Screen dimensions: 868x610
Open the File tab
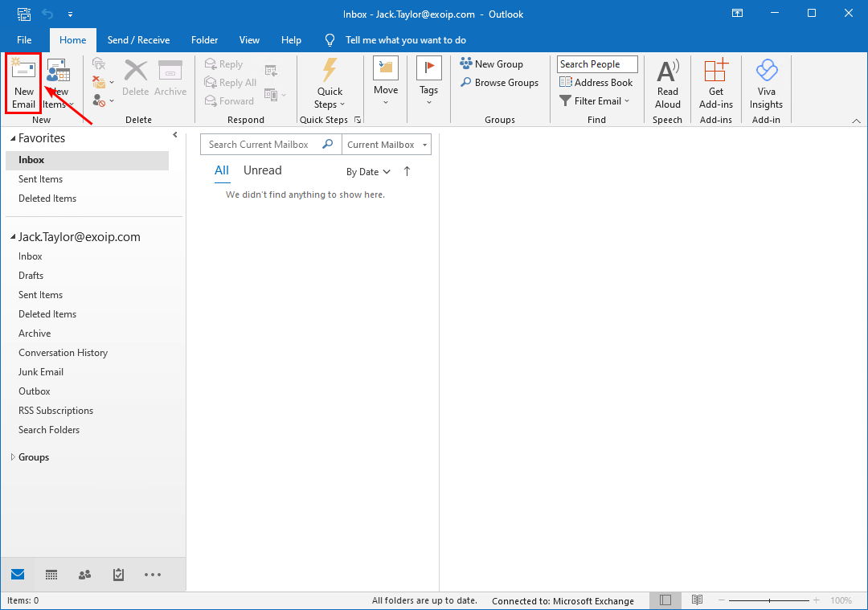[x=24, y=40]
